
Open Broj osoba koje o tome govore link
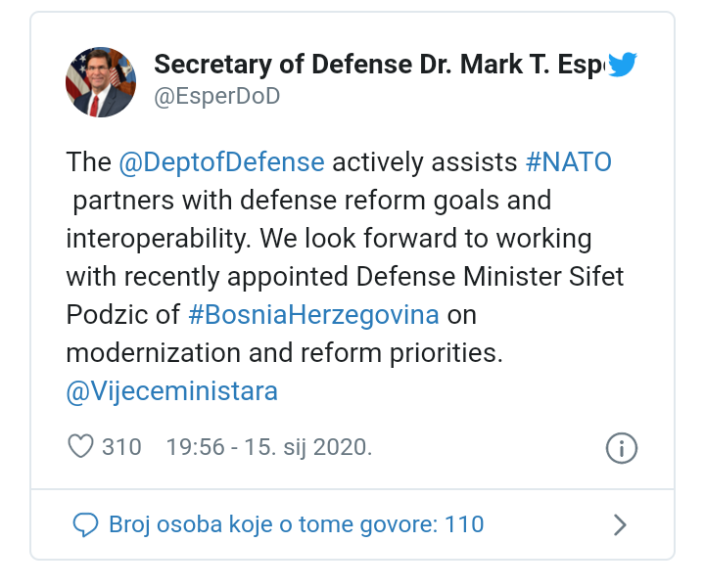296,524
